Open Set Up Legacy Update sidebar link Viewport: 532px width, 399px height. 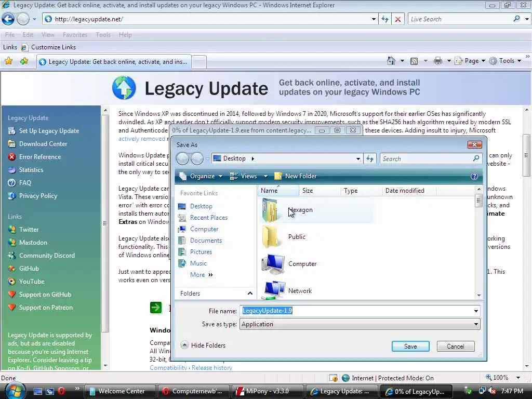tap(49, 130)
